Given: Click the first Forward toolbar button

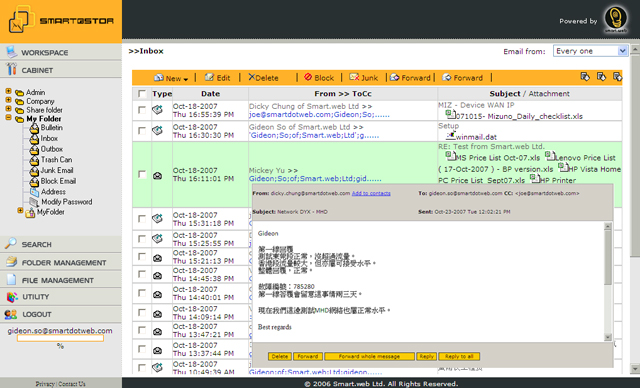Looking at the screenshot, I should pos(410,78).
